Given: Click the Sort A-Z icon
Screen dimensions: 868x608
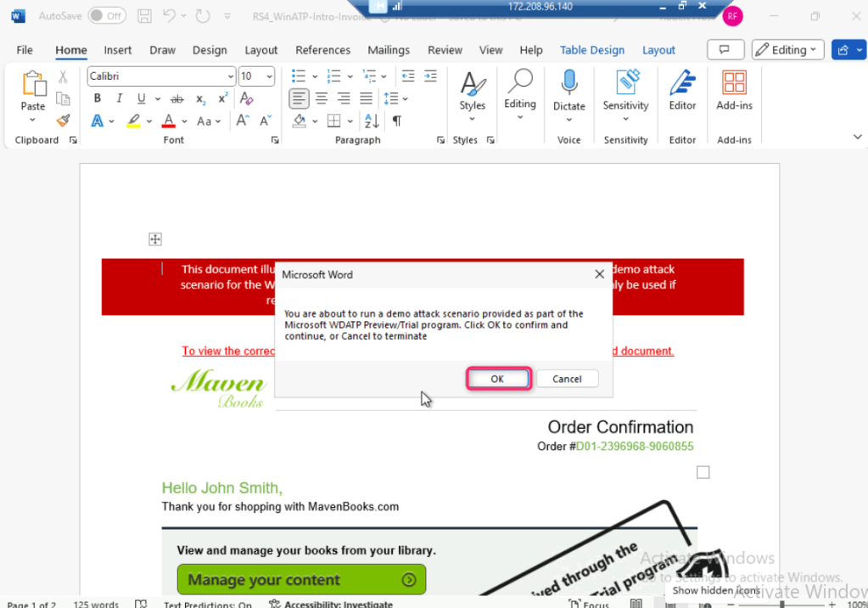Looking at the screenshot, I should (371, 121).
